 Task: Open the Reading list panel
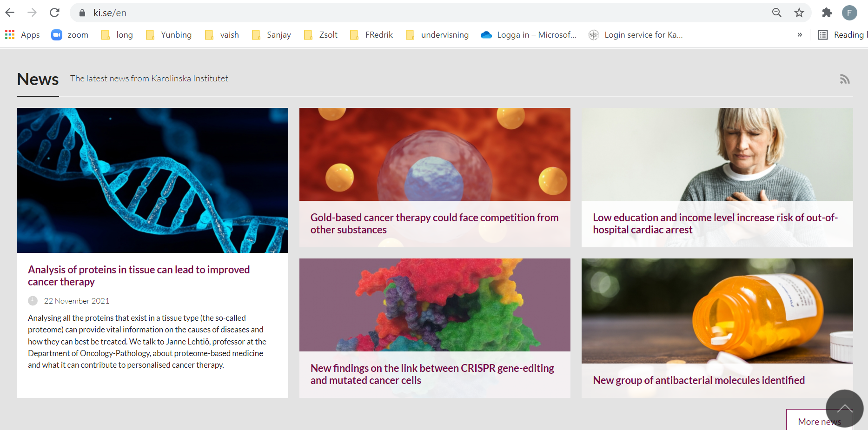click(842, 35)
